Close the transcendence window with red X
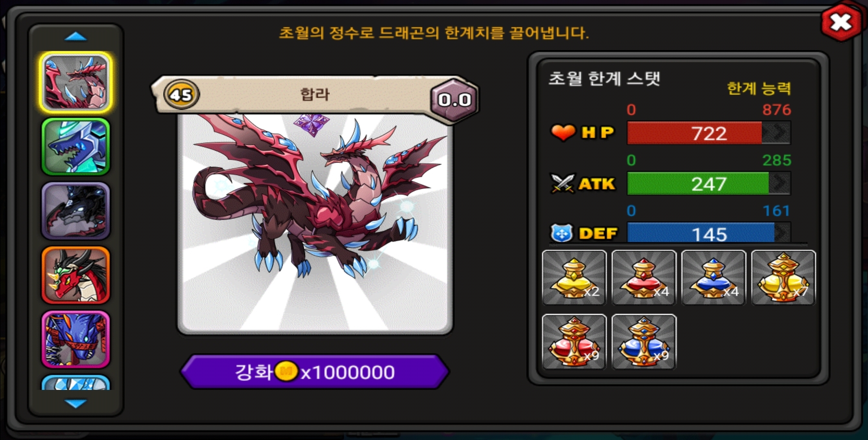The image size is (868, 440). (841, 22)
